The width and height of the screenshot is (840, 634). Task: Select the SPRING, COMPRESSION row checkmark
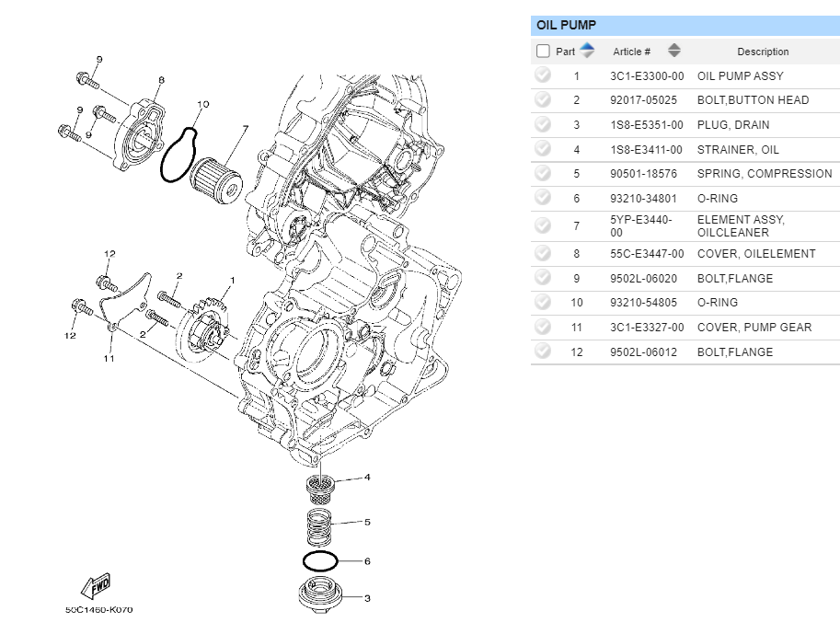pyautogui.click(x=543, y=173)
